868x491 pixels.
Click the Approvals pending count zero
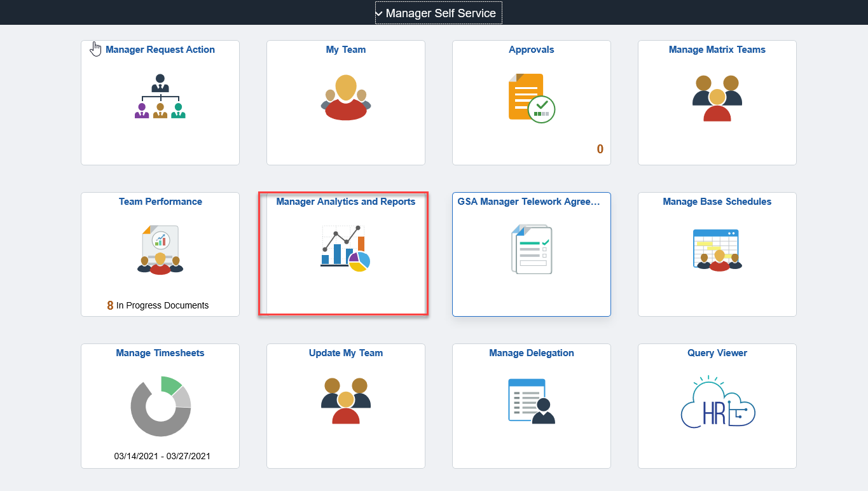click(x=600, y=149)
